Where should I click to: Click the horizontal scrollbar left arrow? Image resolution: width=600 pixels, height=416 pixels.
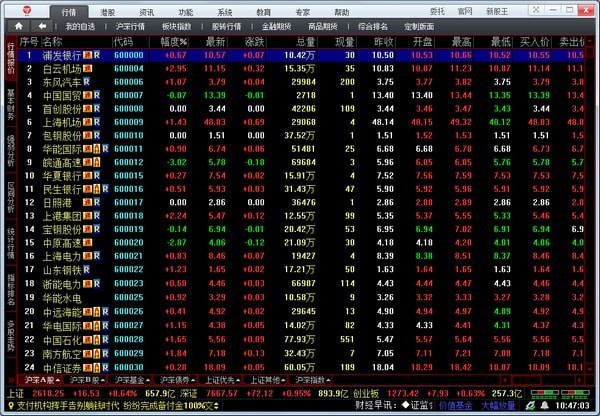point(505,380)
